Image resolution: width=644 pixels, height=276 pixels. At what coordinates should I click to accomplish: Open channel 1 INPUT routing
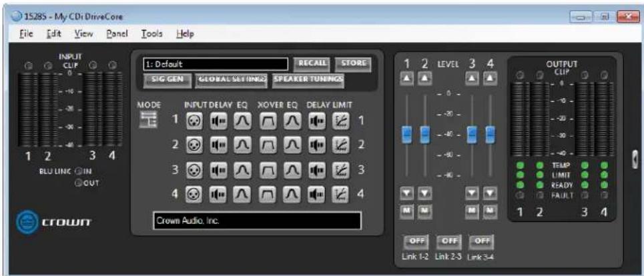(194, 121)
